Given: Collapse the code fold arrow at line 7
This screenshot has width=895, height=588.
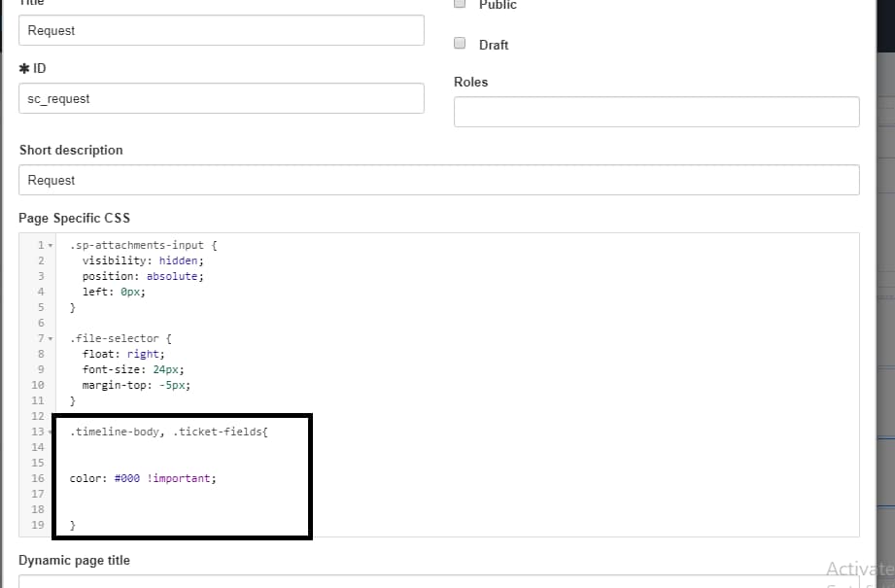Looking at the screenshot, I should pyautogui.click(x=51, y=338).
